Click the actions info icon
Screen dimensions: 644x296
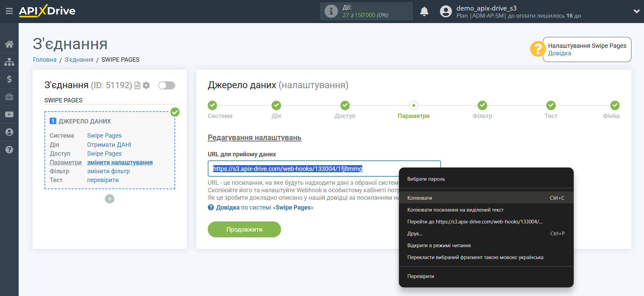pyautogui.click(x=331, y=11)
